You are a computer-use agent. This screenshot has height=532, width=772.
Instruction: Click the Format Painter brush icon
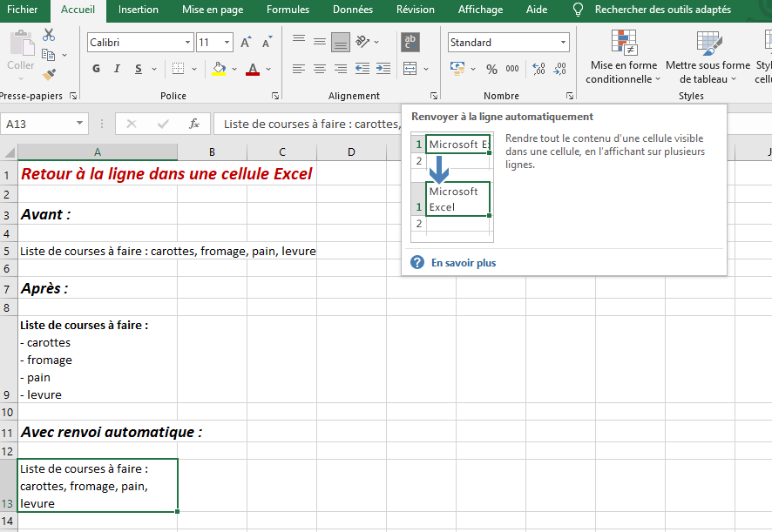click(49, 74)
